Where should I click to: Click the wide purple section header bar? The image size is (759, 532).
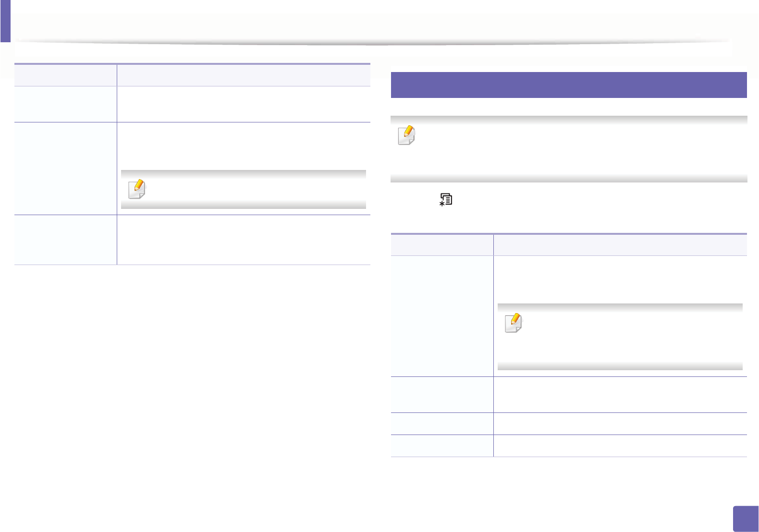pos(568,85)
